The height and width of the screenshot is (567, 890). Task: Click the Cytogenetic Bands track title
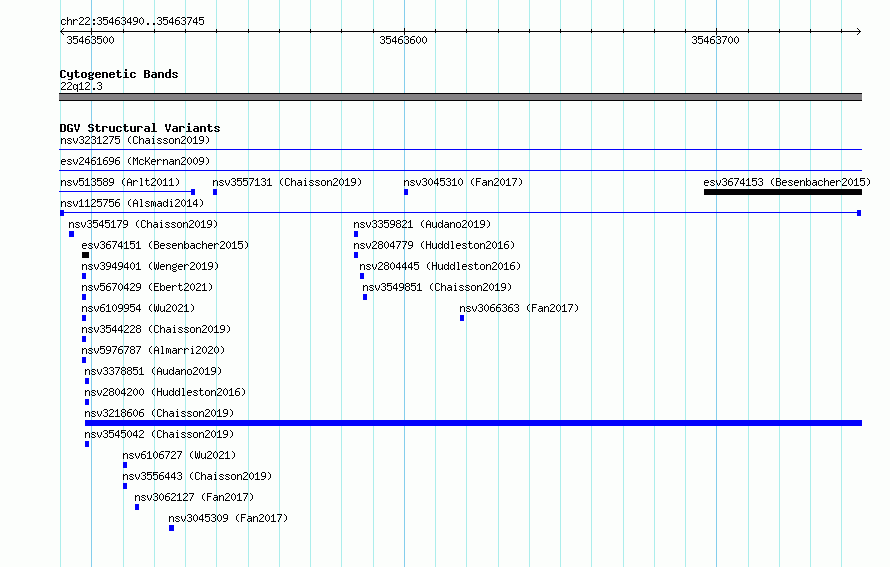(x=119, y=74)
